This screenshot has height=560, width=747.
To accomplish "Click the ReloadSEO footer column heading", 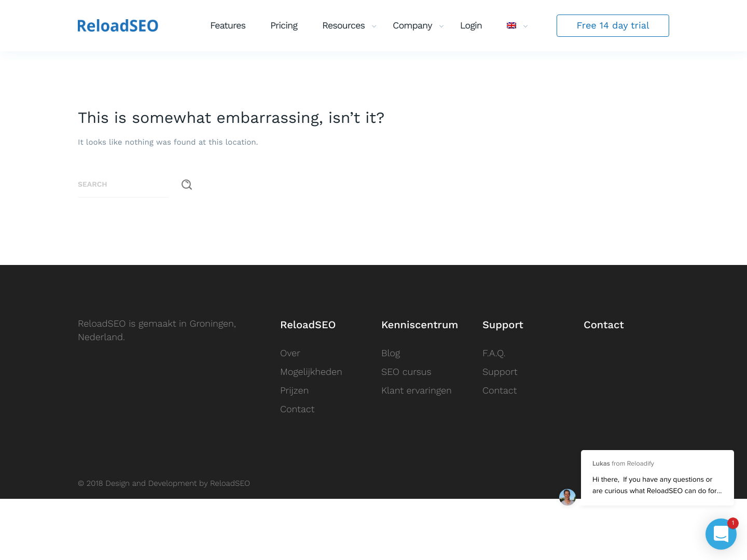I will tap(308, 325).
